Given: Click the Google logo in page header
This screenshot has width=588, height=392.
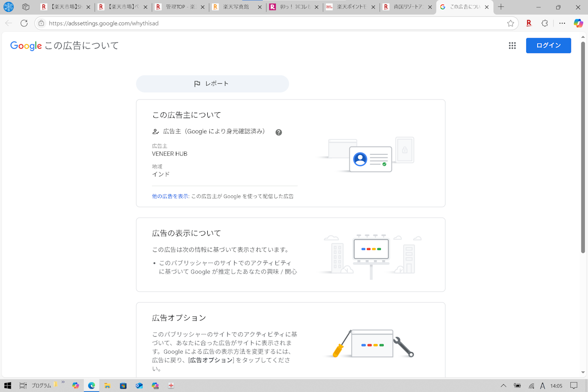Looking at the screenshot, I should click(26, 46).
